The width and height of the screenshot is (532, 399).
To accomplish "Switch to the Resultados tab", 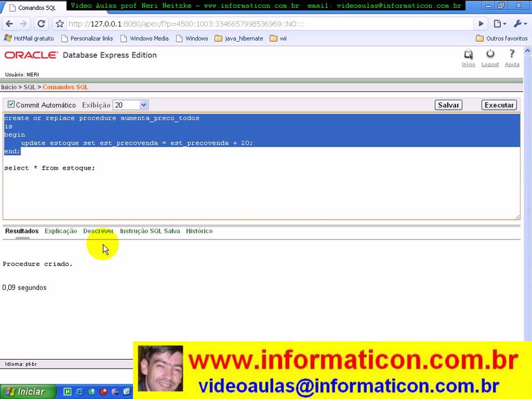I will tap(22, 231).
